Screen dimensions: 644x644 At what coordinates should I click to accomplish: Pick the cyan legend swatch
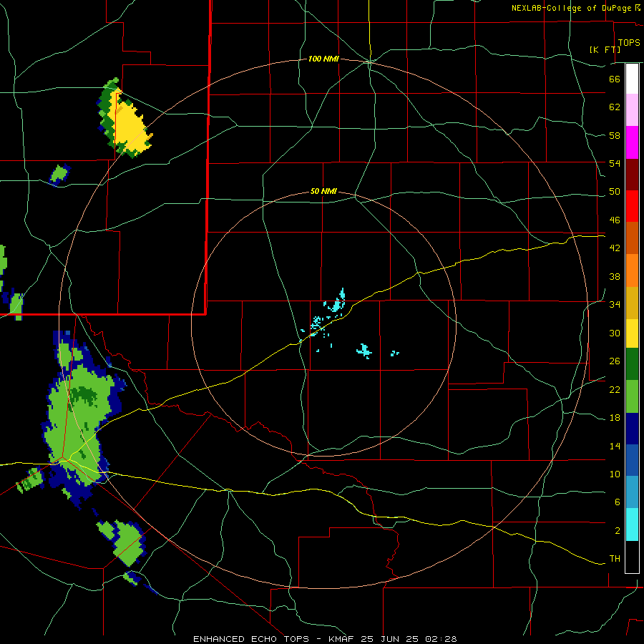pos(632,525)
